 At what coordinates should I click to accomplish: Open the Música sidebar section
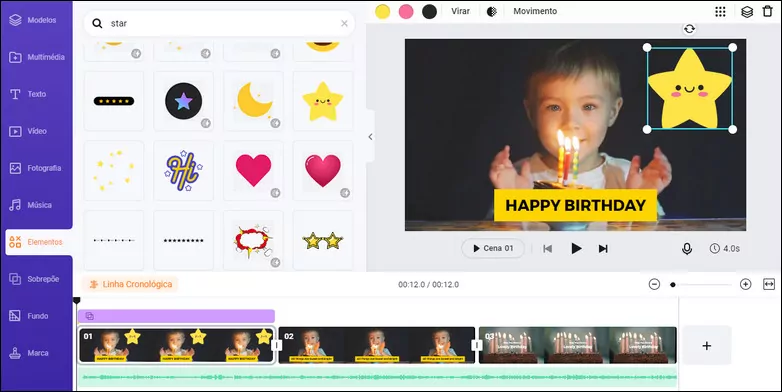(x=31, y=205)
